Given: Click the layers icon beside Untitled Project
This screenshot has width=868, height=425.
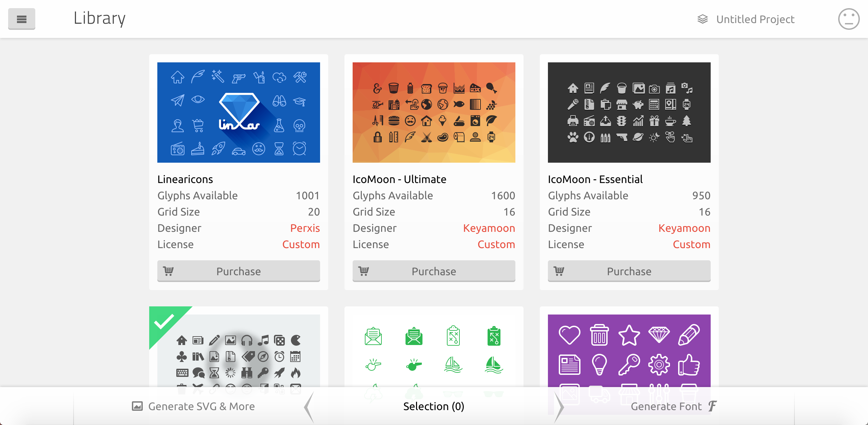Looking at the screenshot, I should pyautogui.click(x=703, y=19).
